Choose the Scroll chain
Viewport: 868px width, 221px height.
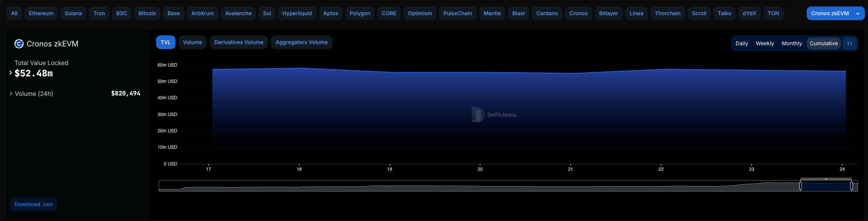click(699, 13)
